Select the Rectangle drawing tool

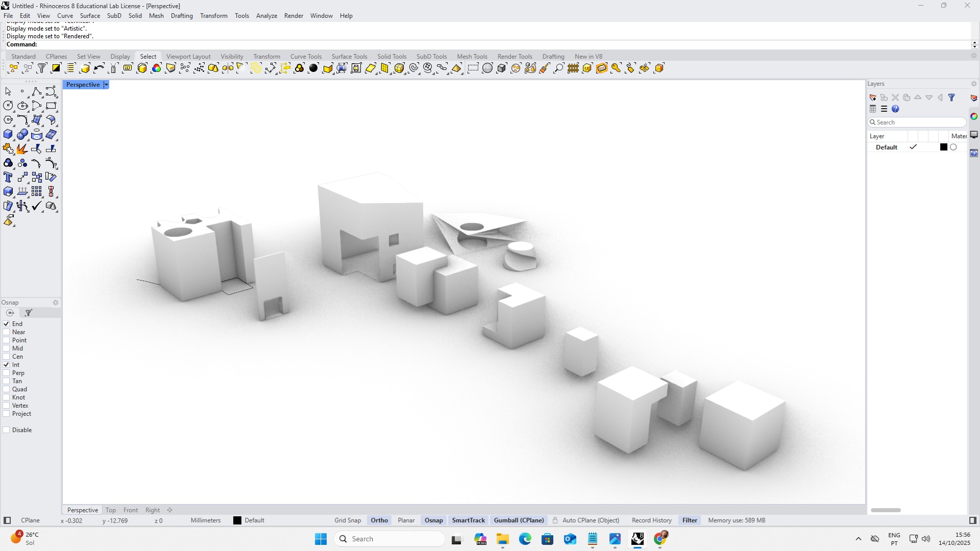click(51, 106)
